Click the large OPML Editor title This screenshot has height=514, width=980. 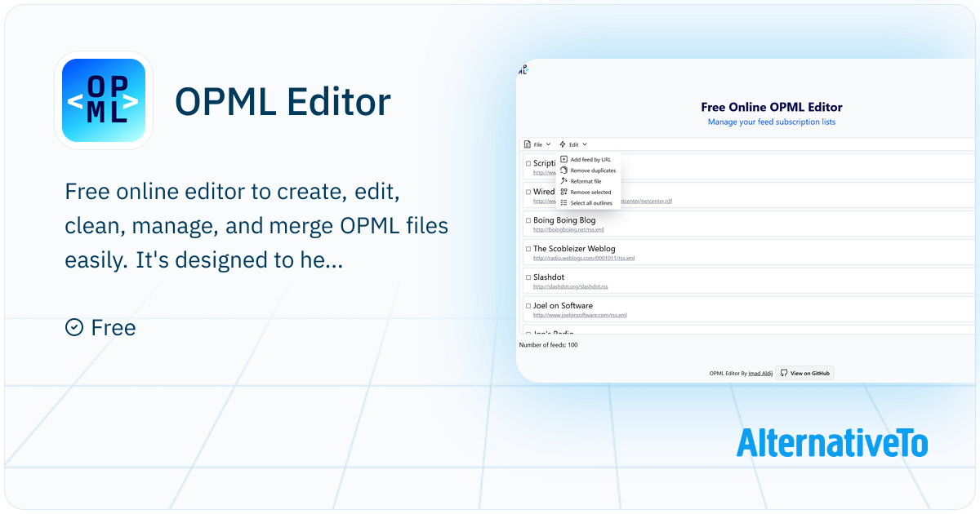click(x=283, y=101)
